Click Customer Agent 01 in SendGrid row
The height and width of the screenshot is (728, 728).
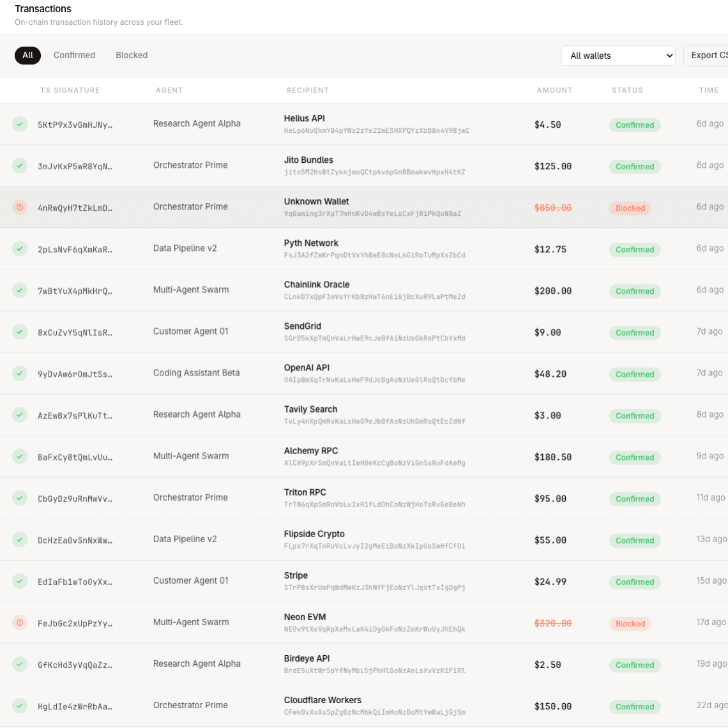tap(191, 331)
